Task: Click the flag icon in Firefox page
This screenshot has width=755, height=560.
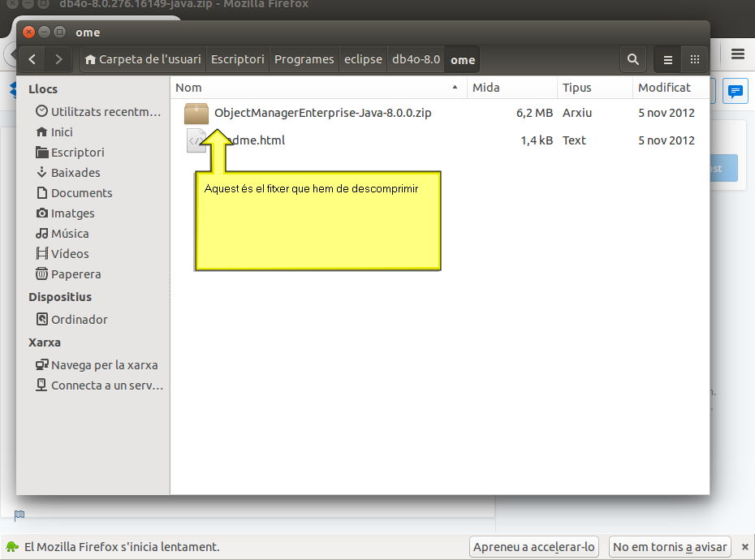Action: coord(19,515)
